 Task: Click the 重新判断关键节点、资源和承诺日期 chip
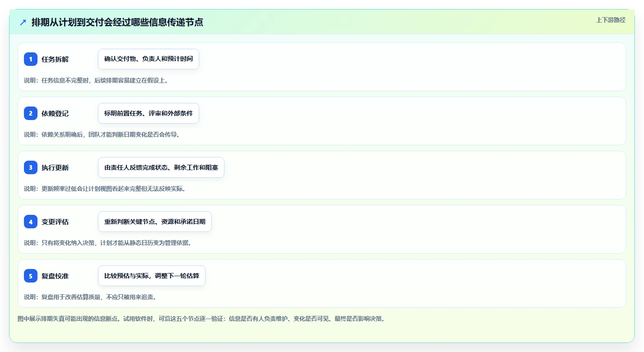click(x=155, y=222)
